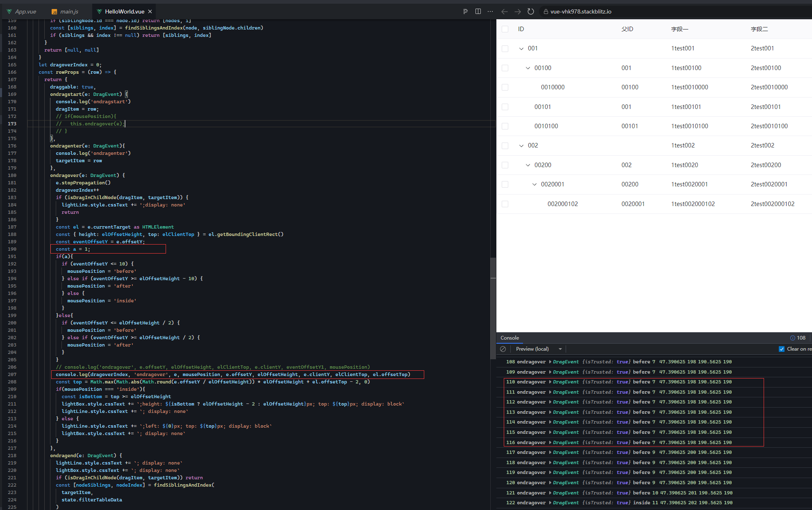Clear the console with the circle-slash icon
This screenshot has height=510, width=812.
[503, 349]
